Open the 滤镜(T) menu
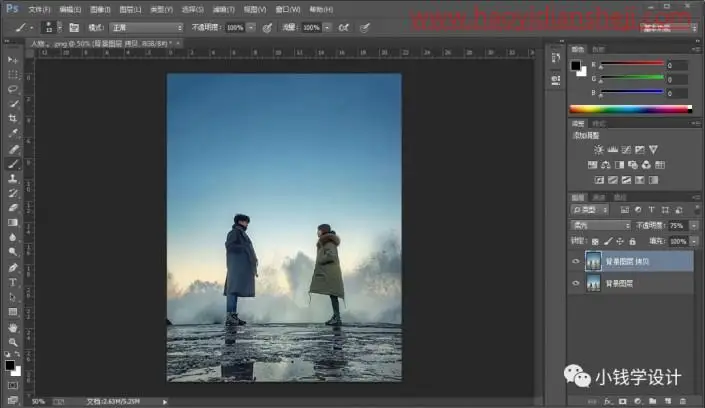 tap(223, 9)
